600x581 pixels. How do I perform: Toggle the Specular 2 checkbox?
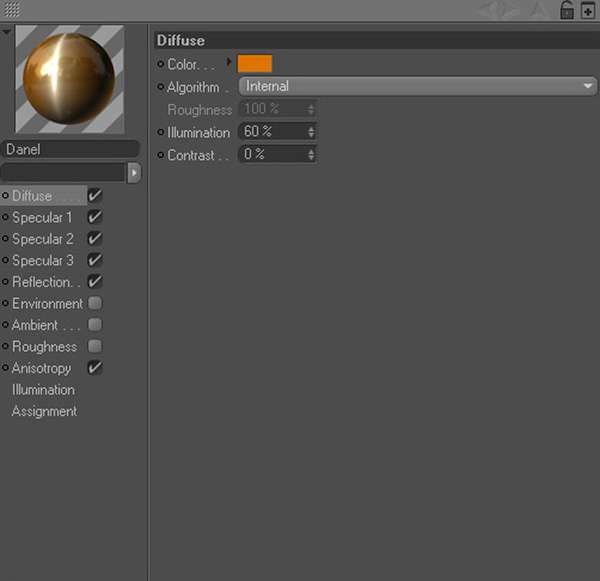[95, 238]
